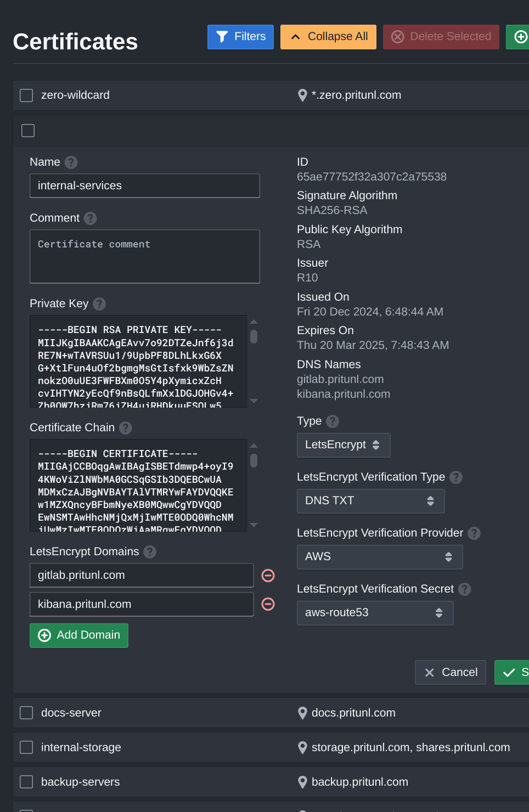Open the AWS verification provider dropdown
Screen dimensions: 529x812
tap(379, 557)
